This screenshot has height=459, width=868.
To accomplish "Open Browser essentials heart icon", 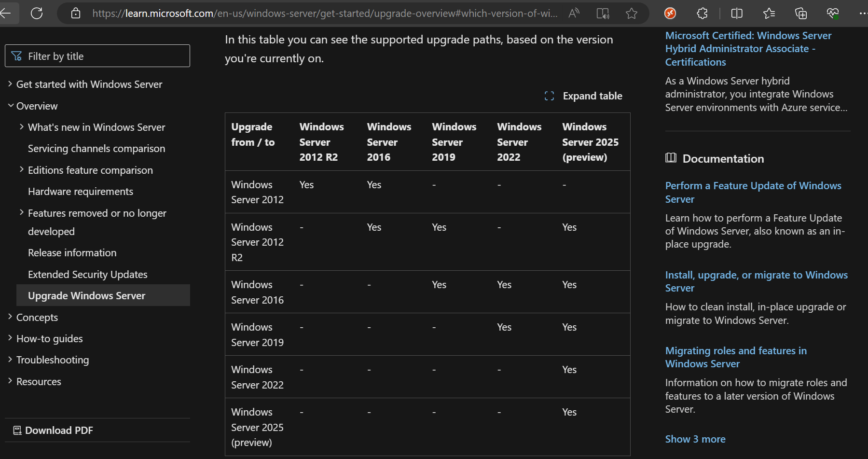I will pos(832,14).
